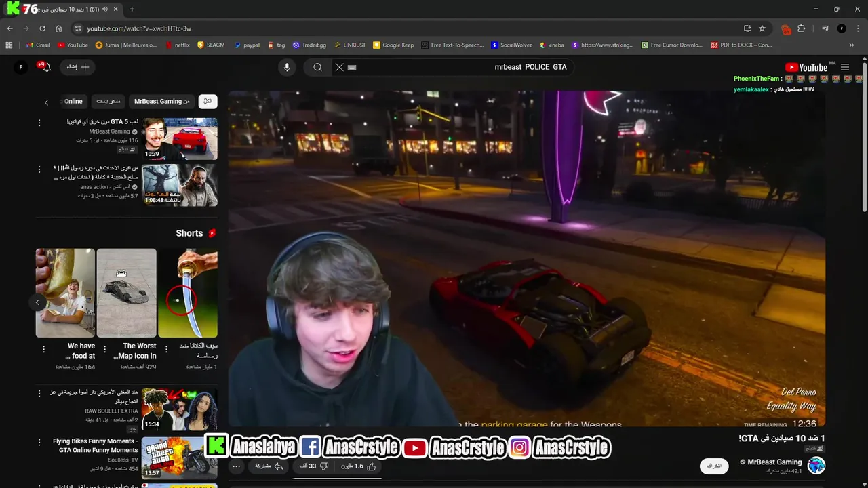Open the MrBeast Gaming channel name link
868x488 pixels.
774,462
